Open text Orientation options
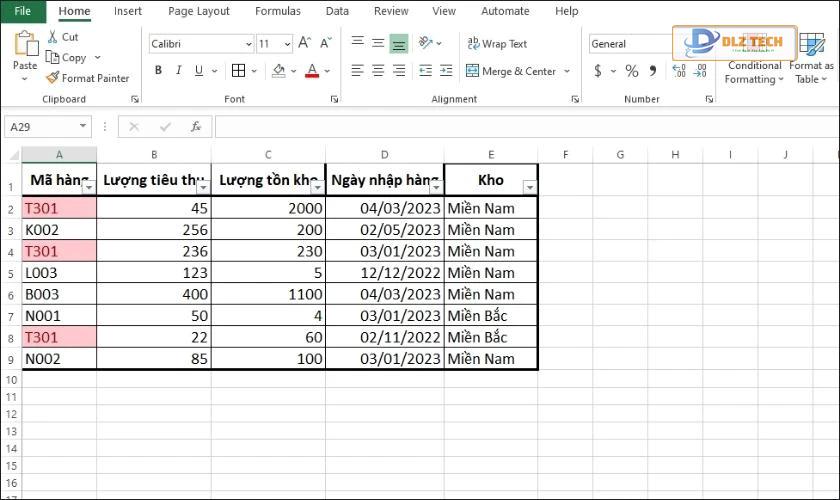 point(426,43)
